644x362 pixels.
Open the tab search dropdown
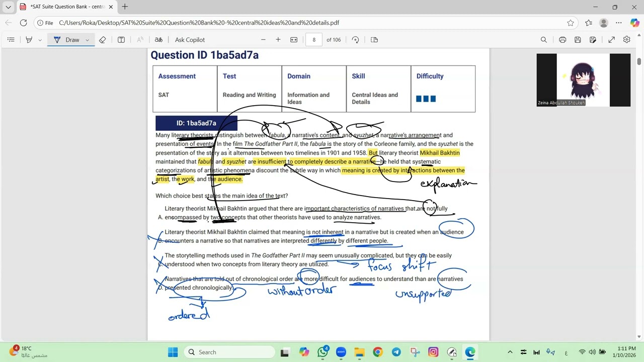pyautogui.click(x=8, y=7)
